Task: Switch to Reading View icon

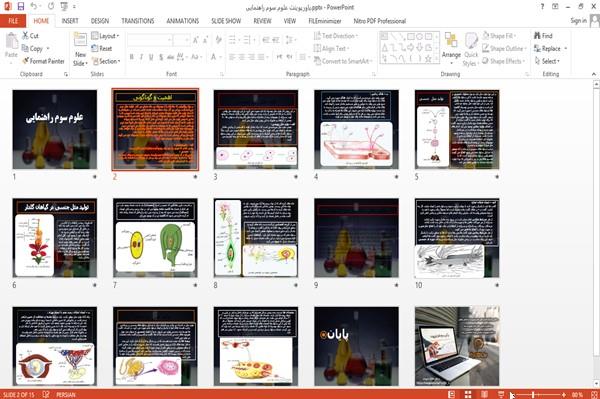Action: [484, 394]
